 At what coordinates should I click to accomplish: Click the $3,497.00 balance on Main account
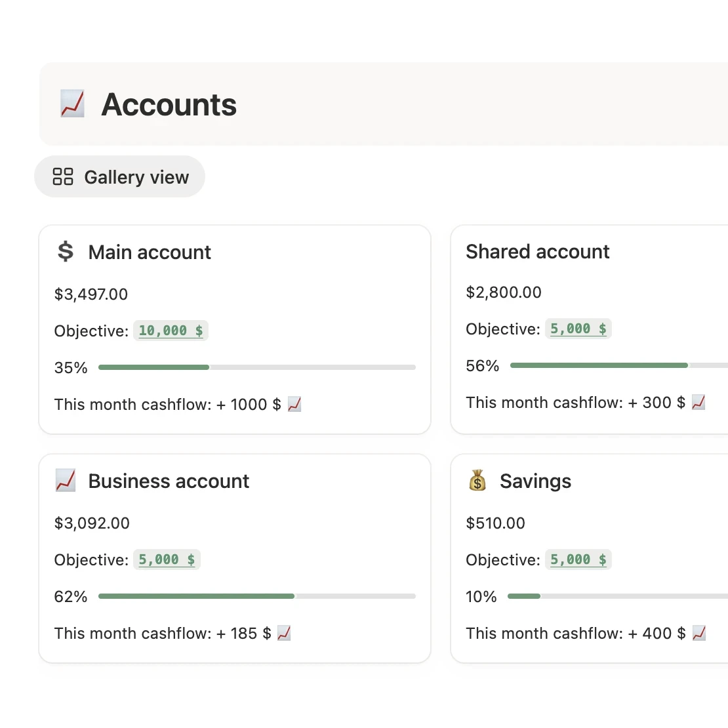tap(91, 294)
